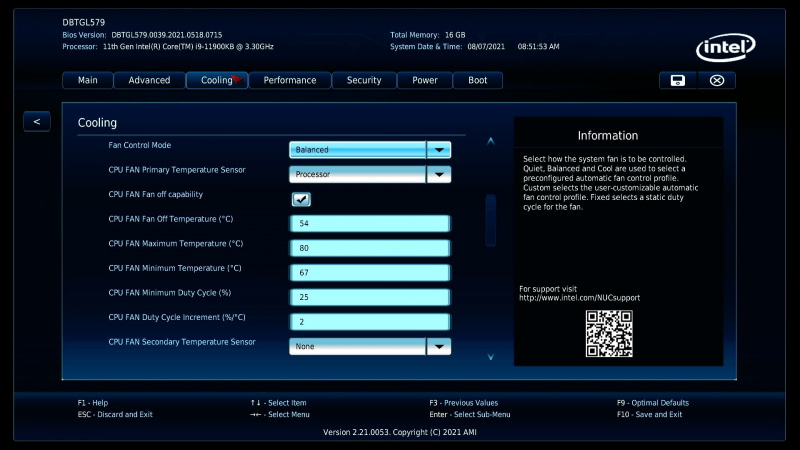Viewport: 800px width, 450px height.
Task: Click the Select Menu arrow-keys hint
Action: 280,414
